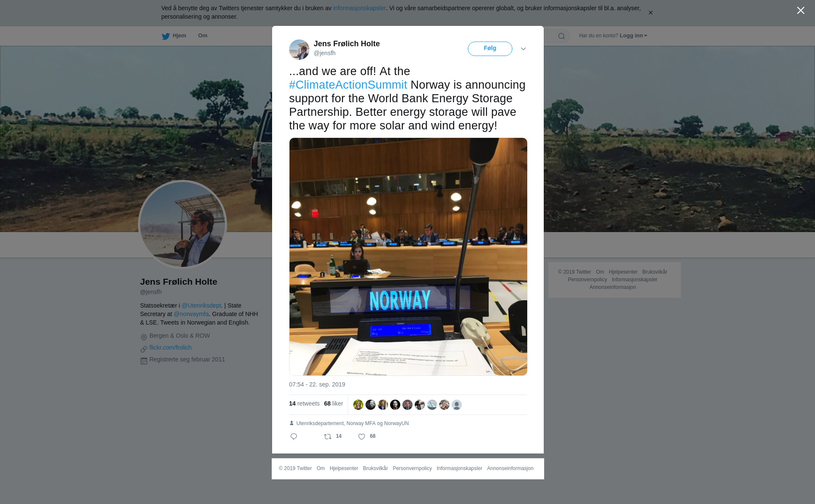Viewport: 815px width, 504px height.
Task: Open the informasjonskapsler link in banner
Action: pyautogui.click(x=359, y=8)
